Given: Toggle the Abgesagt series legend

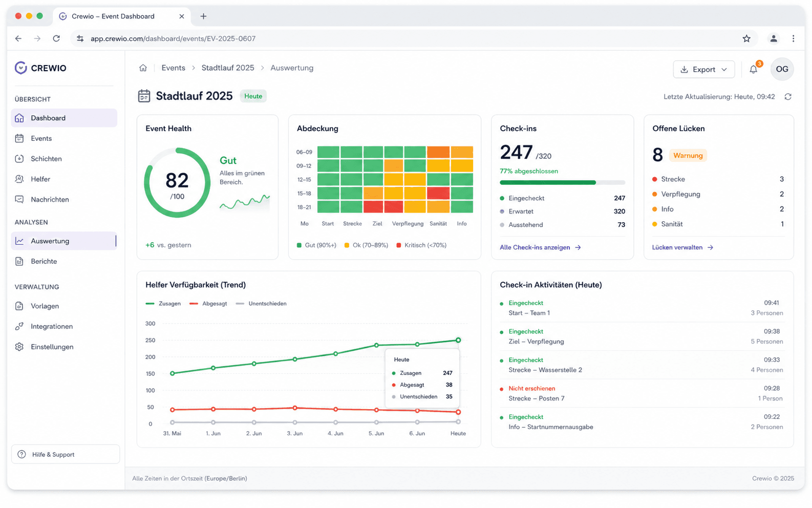Looking at the screenshot, I should (x=208, y=304).
